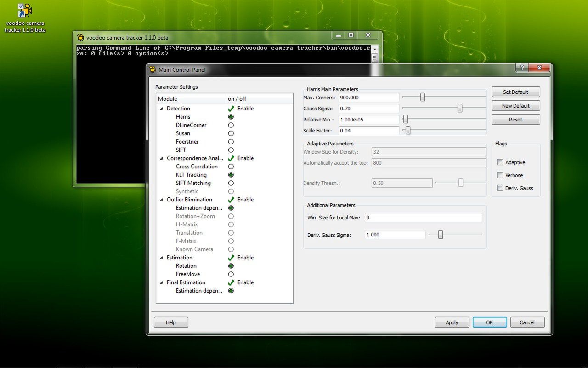The width and height of the screenshot is (588, 368).
Task: Open the voodoo camera tracker desktop shortcut
Action: pos(25,18)
